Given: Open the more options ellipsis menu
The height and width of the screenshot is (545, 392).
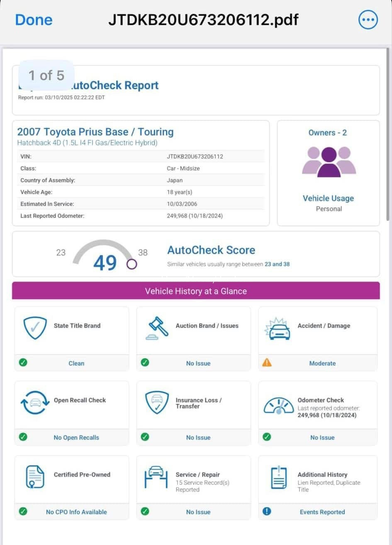Looking at the screenshot, I should [368, 20].
